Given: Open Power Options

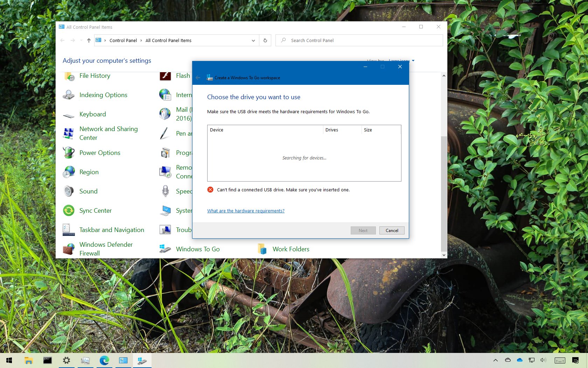Looking at the screenshot, I should (100, 153).
